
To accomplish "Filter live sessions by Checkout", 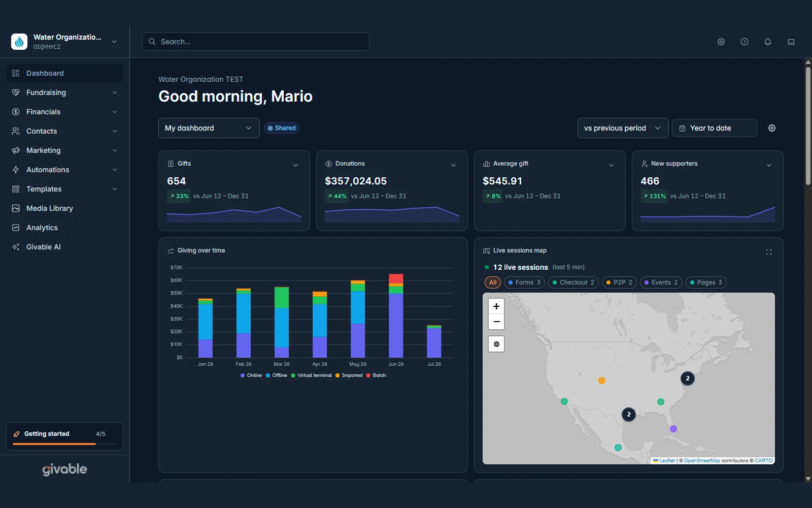I will click(x=573, y=282).
